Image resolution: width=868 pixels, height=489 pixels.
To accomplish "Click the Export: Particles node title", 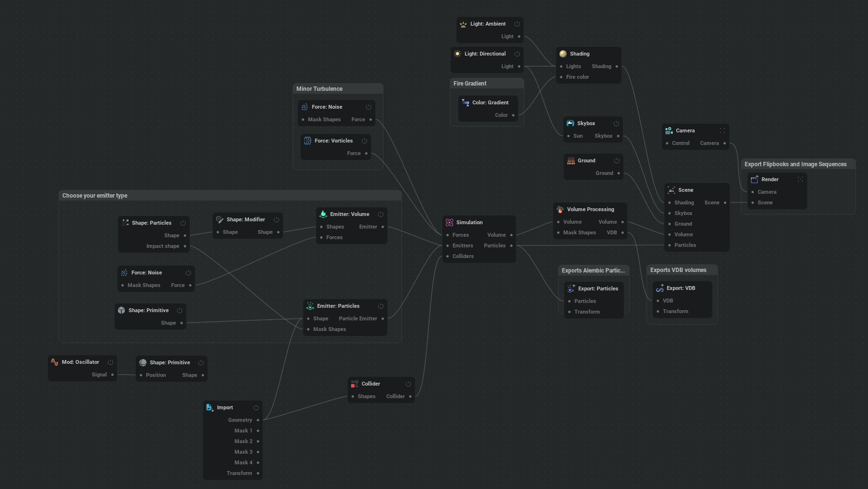I will (x=598, y=288).
